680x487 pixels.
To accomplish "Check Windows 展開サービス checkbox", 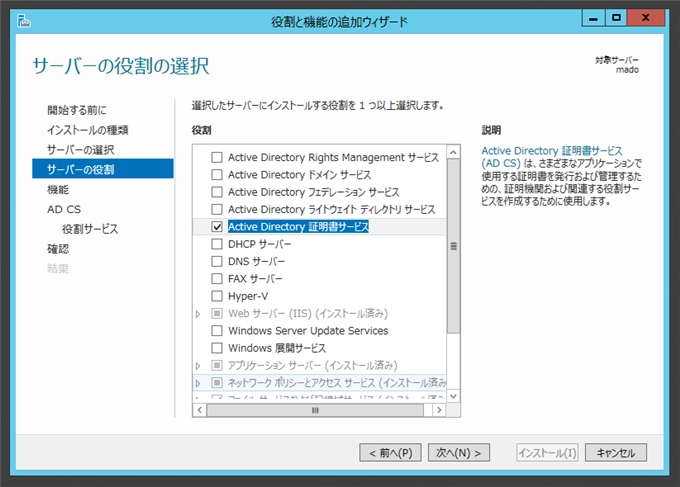I will (x=217, y=348).
